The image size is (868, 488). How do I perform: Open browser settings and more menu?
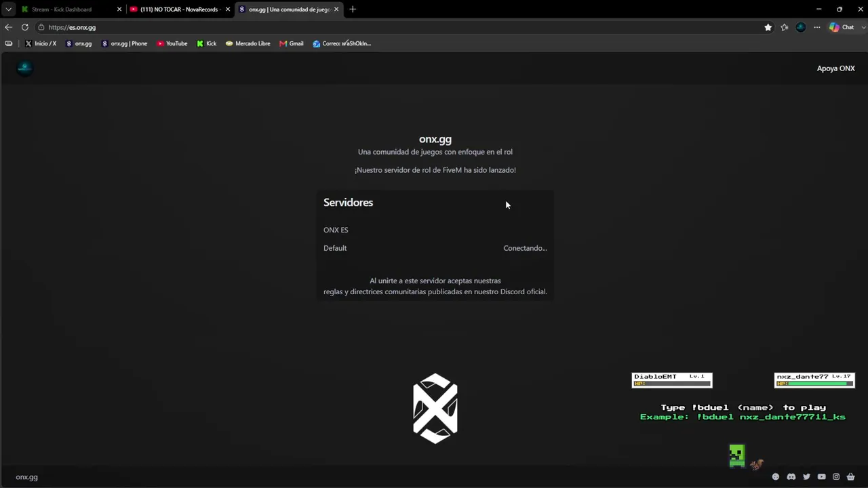tap(817, 27)
